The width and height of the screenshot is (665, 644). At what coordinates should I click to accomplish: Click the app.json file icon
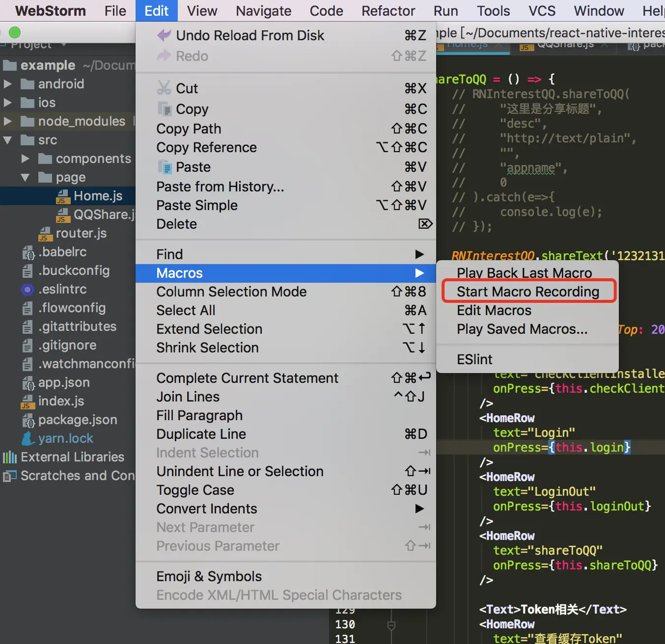pos(28,383)
